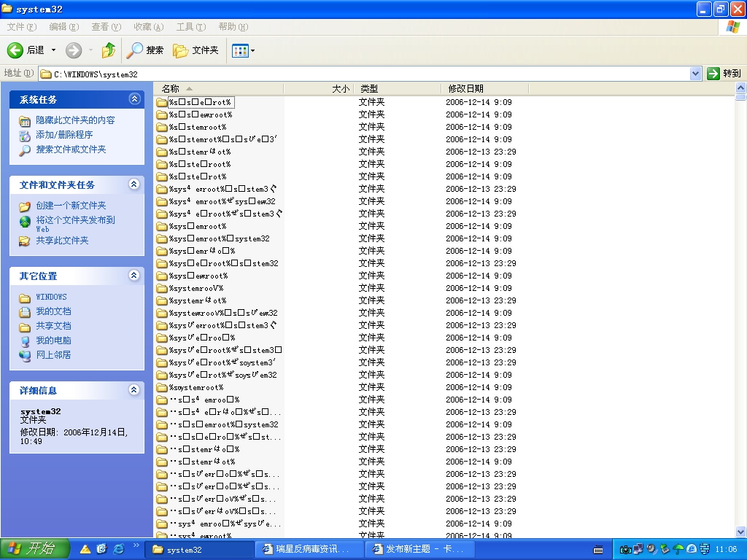Toggle the Folders (文件夹) pane button

(x=196, y=50)
